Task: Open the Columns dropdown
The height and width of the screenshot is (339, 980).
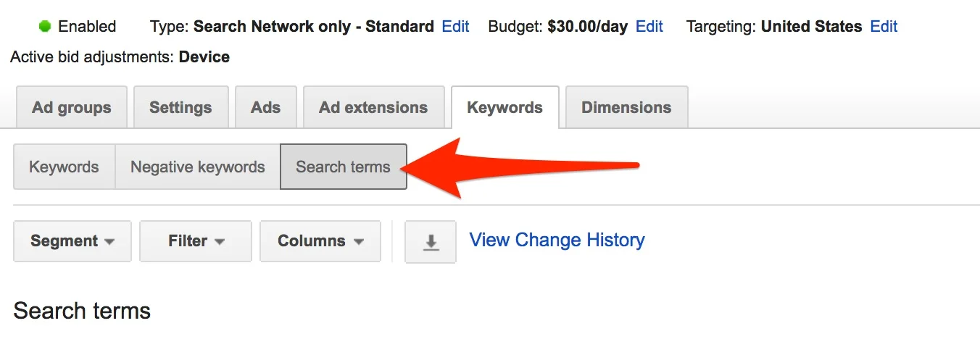Action: pyautogui.click(x=320, y=241)
